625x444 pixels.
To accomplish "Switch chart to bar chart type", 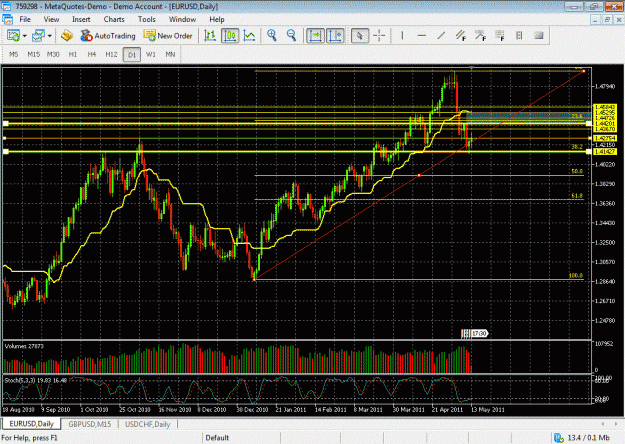I will pyautogui.click(x=210, y=36).
